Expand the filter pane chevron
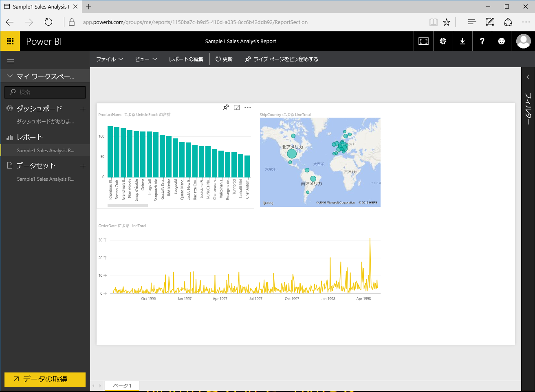The image size is (535, 392). pos(528,77)
